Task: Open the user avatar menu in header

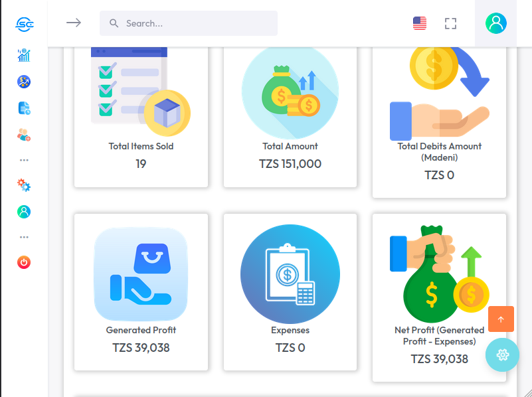Action: pyautogui.click(x=495, y=23)
